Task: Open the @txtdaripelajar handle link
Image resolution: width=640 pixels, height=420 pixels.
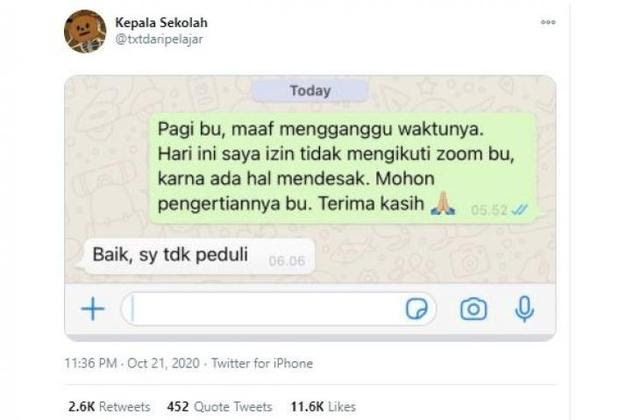Action: (159, 40)
